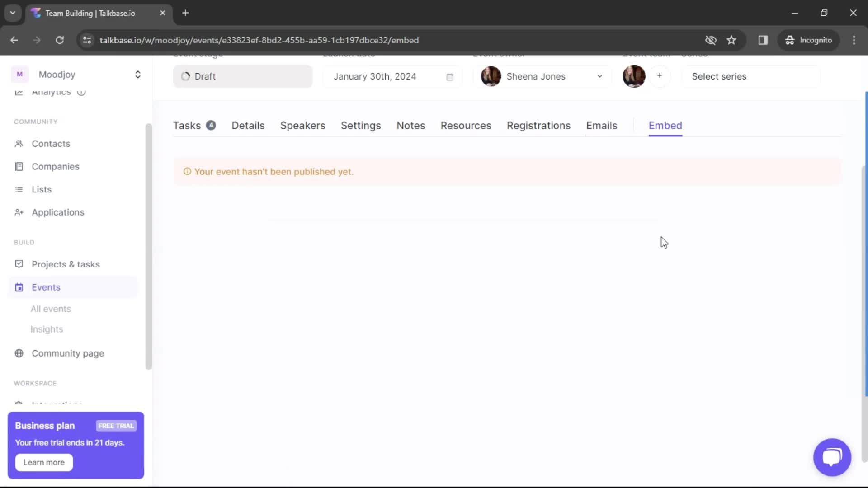Viewport: 868px width, 488px height.
Task: Click the January 30th 2024 date field
Action: click(388, 76)
